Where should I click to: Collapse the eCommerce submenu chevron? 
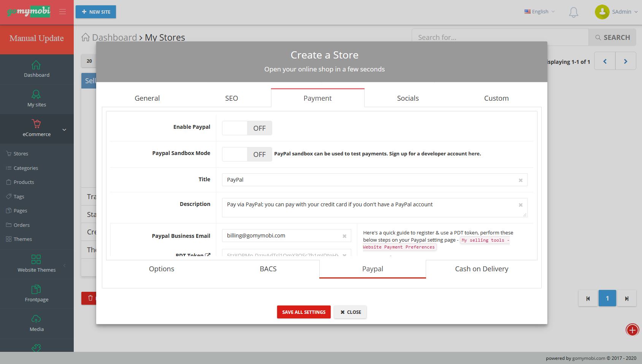pos(64,130)
